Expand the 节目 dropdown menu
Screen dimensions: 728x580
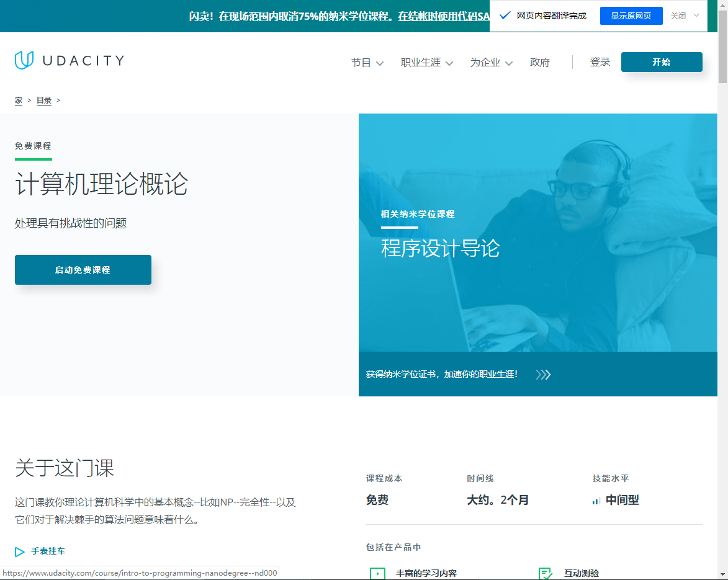(x=367, y=63)
